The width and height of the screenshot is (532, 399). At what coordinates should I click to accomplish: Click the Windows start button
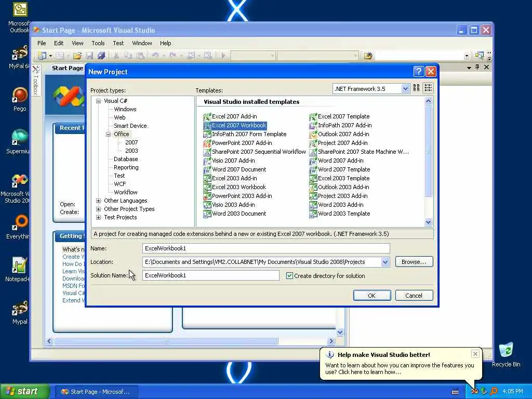coord(25,392)
